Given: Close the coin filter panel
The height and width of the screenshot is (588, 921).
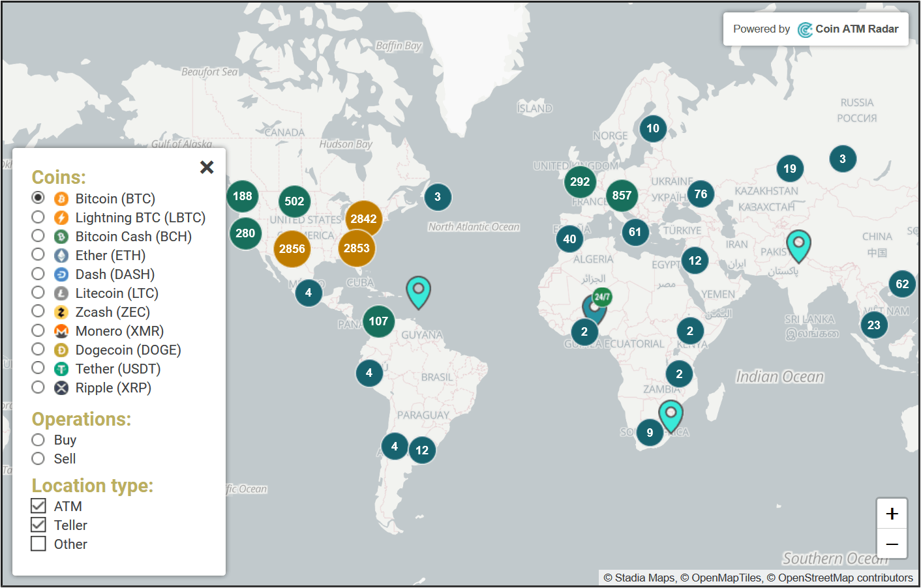Looking at the screenshot, I should (207, 168).
